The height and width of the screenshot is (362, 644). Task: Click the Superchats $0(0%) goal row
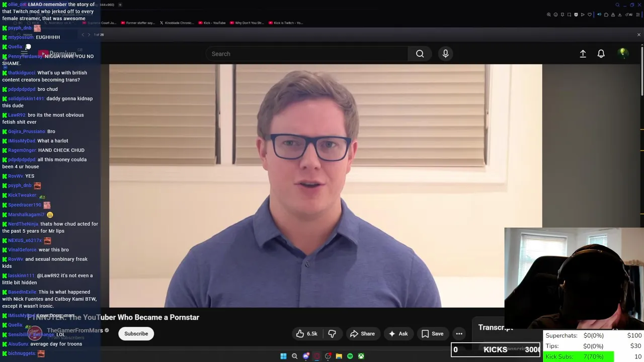[x=593, y=335]
